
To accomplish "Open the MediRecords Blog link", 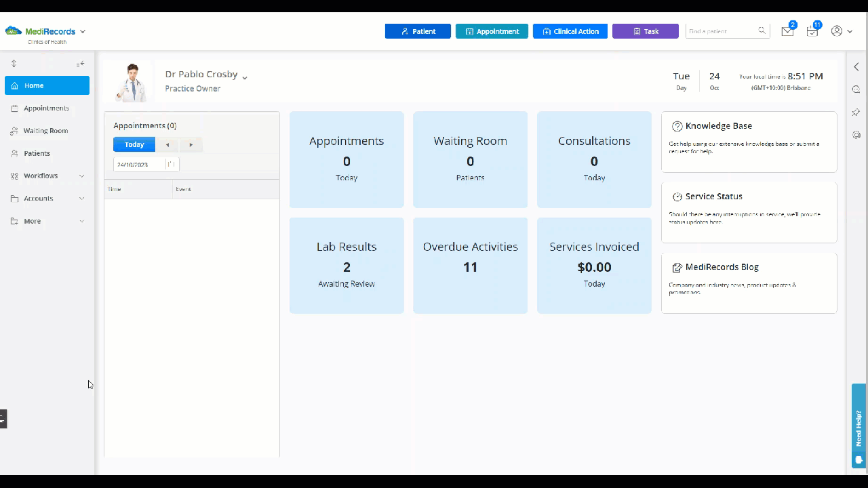I will 722,267.
